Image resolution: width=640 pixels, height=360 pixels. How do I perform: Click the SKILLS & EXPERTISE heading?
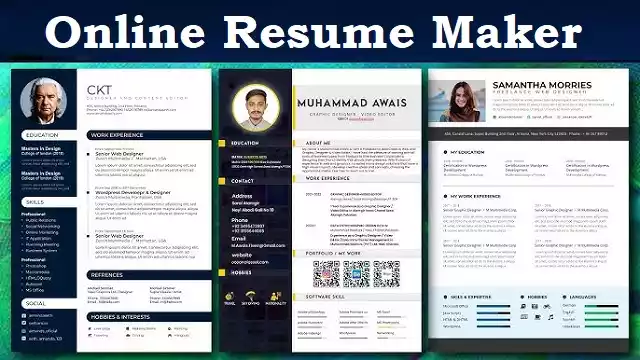471,297
